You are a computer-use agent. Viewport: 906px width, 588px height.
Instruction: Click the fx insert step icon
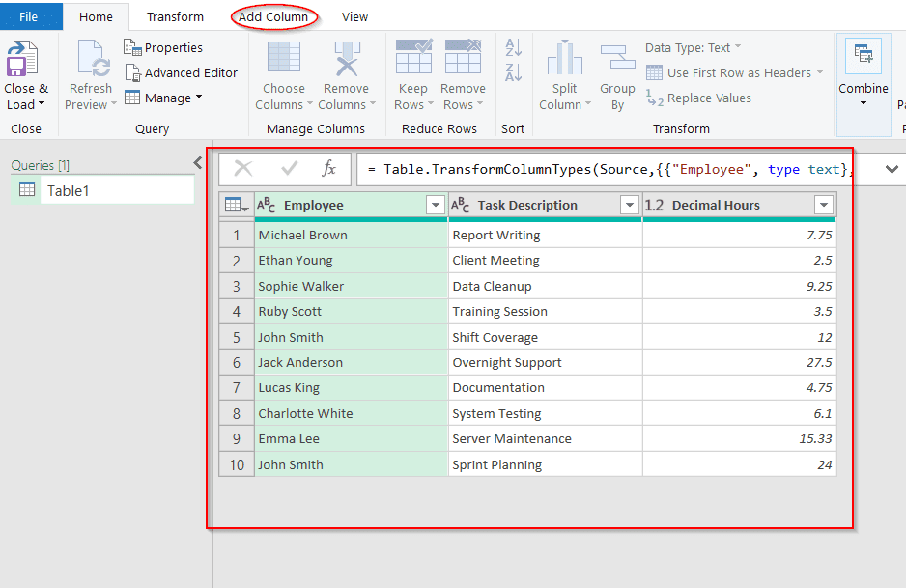pyautogui.click(x=328, y=169)
